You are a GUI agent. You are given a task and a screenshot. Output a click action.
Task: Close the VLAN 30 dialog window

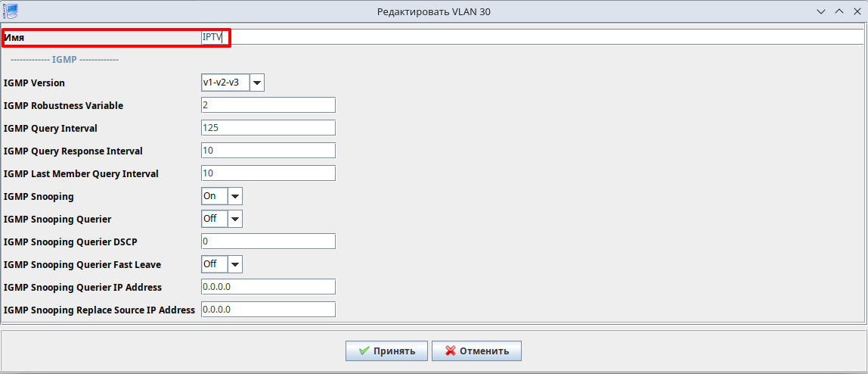[856, 11]
